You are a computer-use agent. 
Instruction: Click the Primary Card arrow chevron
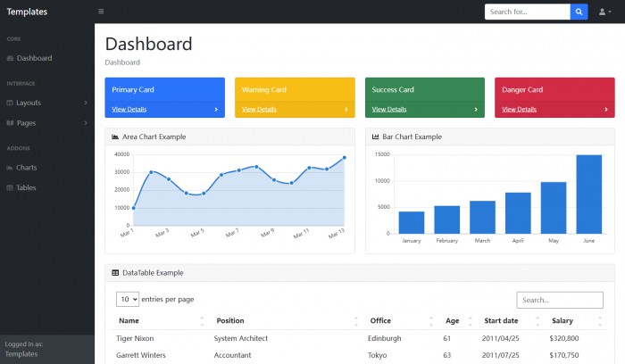[216, 110]
